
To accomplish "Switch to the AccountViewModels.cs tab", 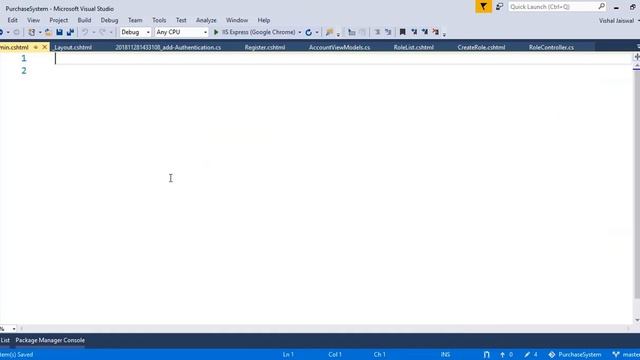I will 339,47.
